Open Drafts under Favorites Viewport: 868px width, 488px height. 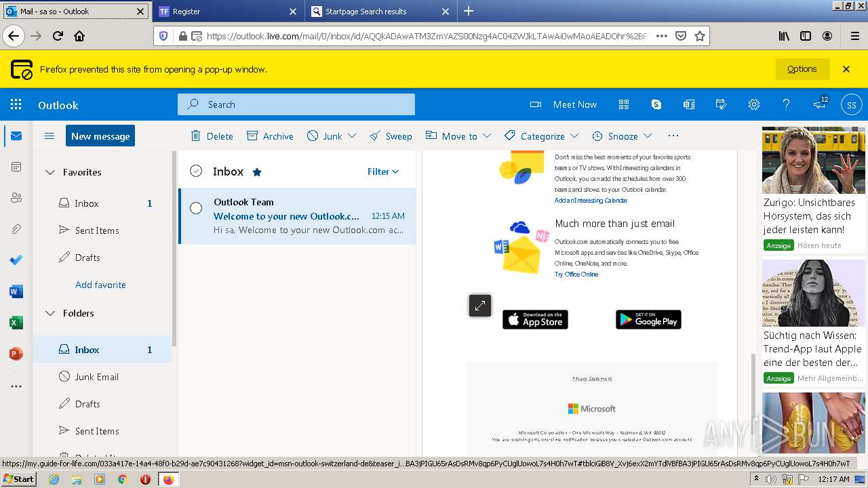(103, 258)
